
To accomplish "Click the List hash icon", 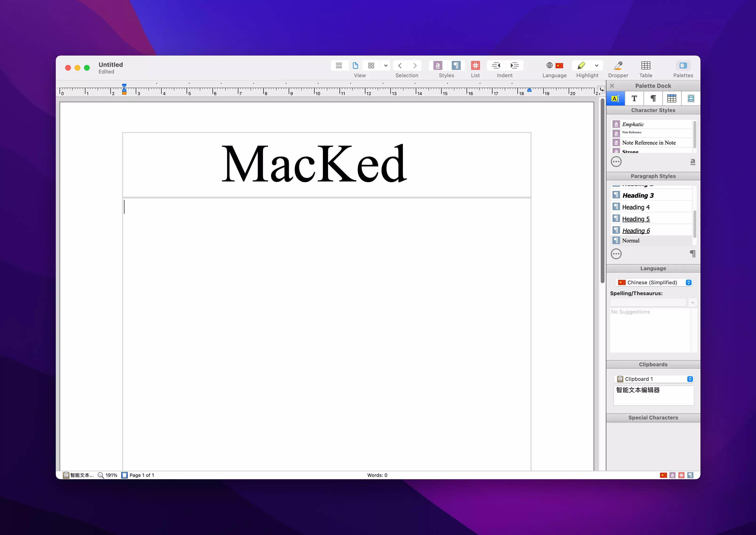I will [475, 66].
